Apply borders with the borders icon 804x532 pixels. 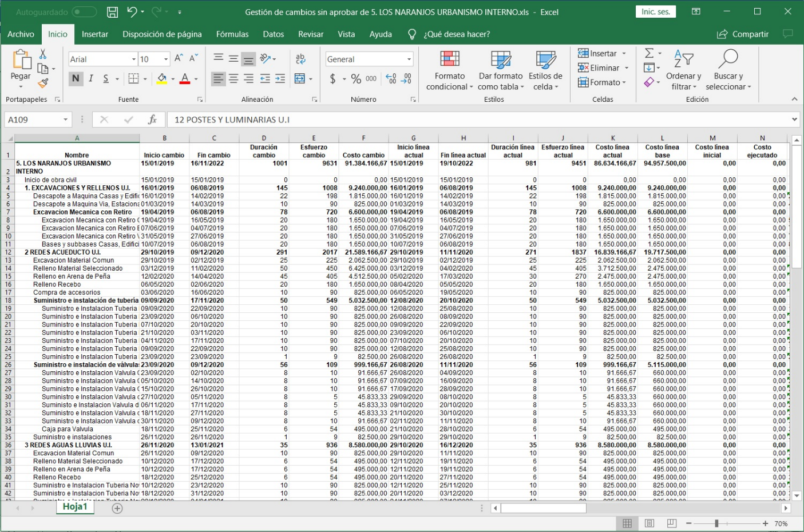pos(133,79)
